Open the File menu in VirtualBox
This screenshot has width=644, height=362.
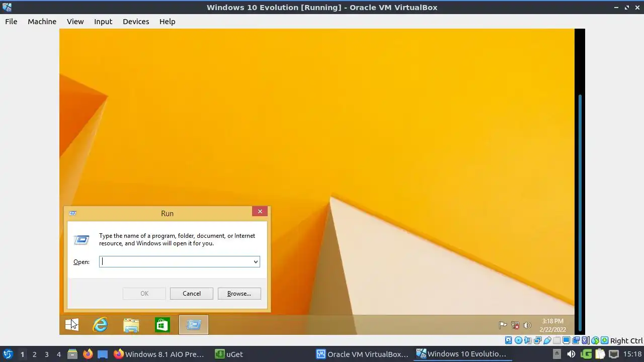coord(11,22)
